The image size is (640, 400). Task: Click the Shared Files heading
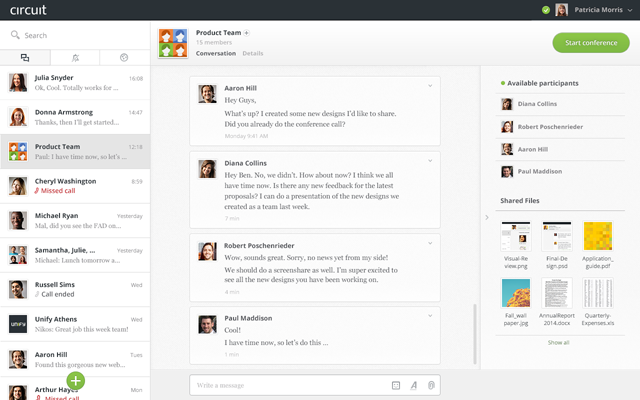520,200
